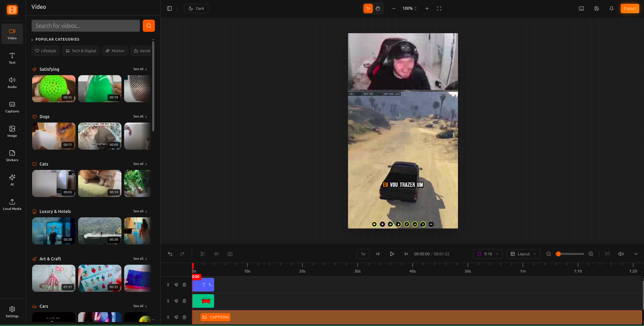Select the hand pan tool
The width and height of the screenshot is (644, 326).
coord(378,8)
